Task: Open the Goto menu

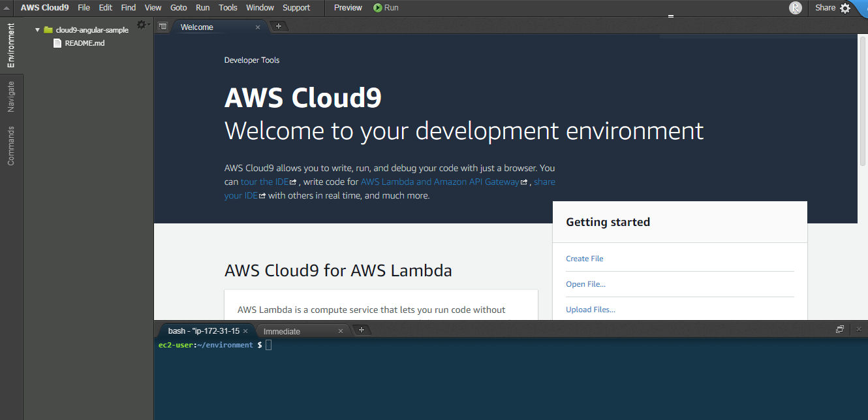Action: click(178, 8)
